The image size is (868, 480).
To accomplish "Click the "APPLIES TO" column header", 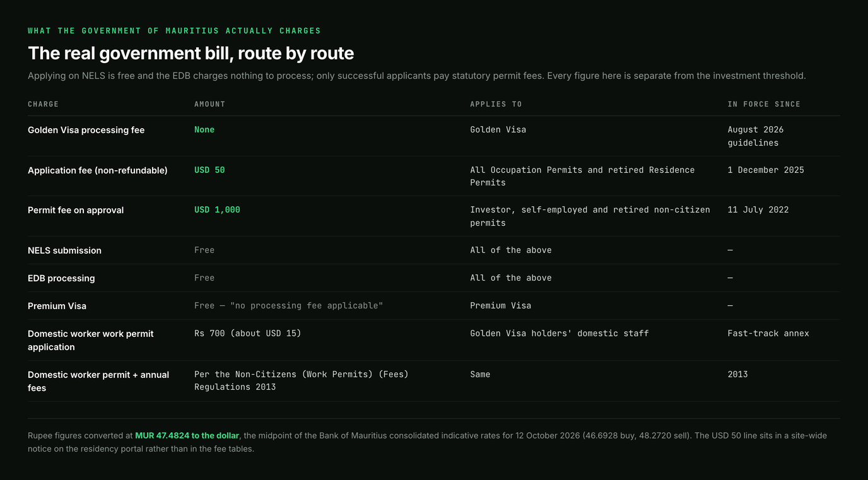I will (496, 104).
